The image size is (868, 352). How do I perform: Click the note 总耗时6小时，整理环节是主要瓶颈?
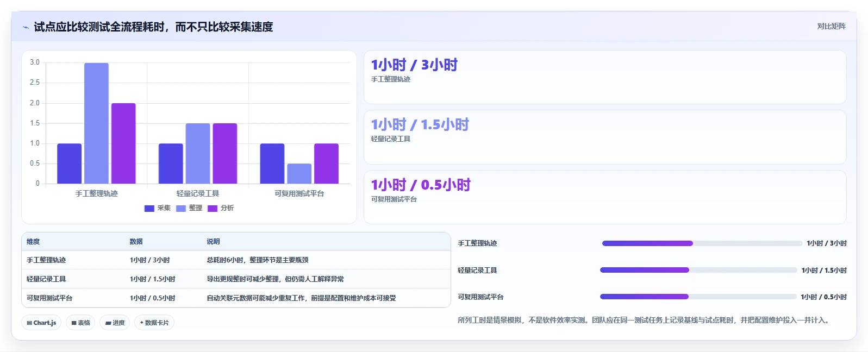point(258,260)
